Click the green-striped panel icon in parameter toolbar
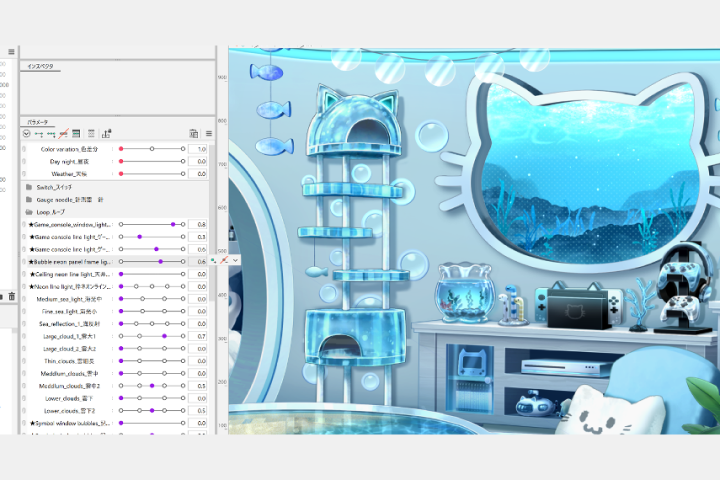The height and width of the screenshot is (480, 720). click(76, 134)
